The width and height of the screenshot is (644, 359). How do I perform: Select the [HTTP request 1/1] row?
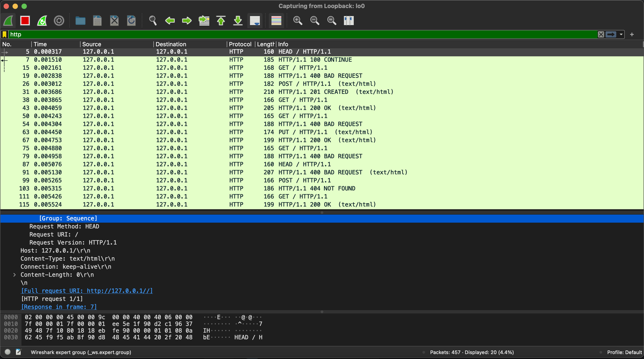click(322, 299)
